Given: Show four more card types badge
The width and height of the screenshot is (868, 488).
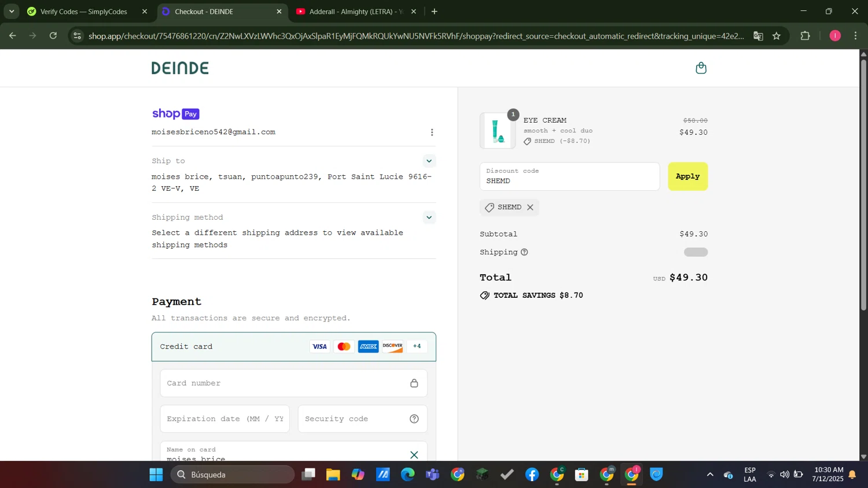Looking at the screenshot, I should coord(417,347).
